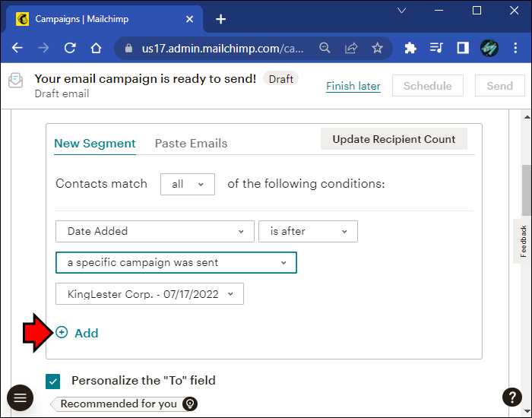532x418 pixels.
Task: Open the help question mark icon
Action: pyautogui.click(x=512, y=397)
